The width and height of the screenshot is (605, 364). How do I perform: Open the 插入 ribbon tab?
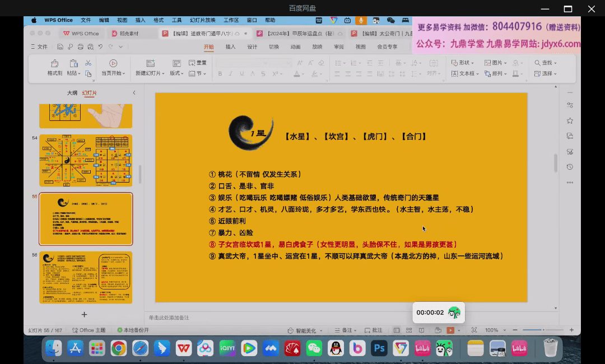coord(230,47)
